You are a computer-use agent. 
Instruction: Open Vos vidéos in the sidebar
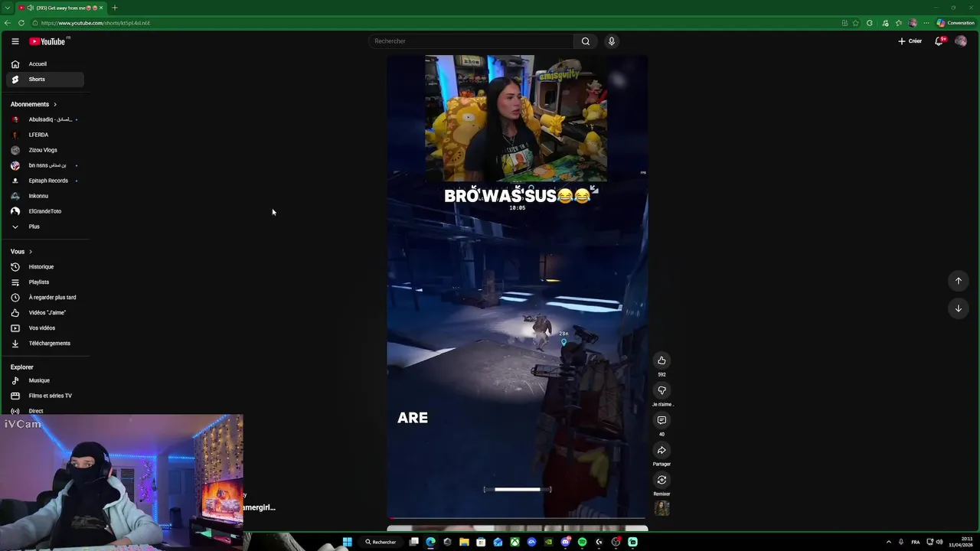(45, 328)
